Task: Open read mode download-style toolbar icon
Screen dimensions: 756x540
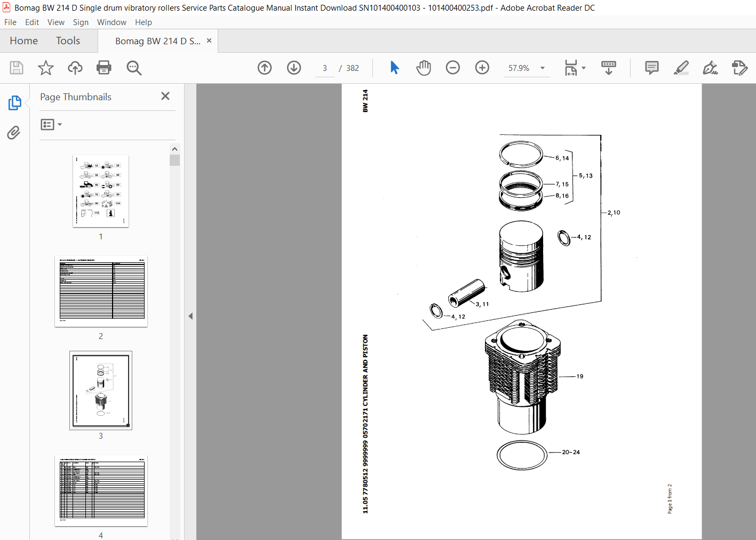Action: coord(609,68)
